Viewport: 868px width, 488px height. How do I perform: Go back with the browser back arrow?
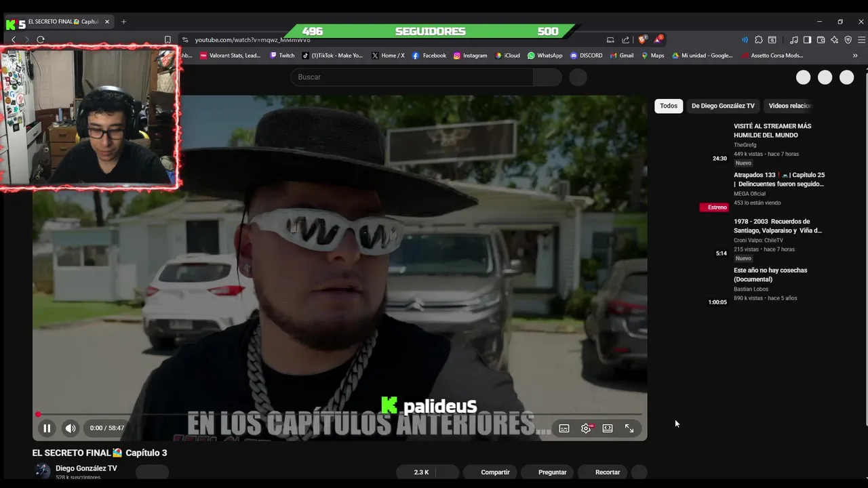click(x=13, y=40)
